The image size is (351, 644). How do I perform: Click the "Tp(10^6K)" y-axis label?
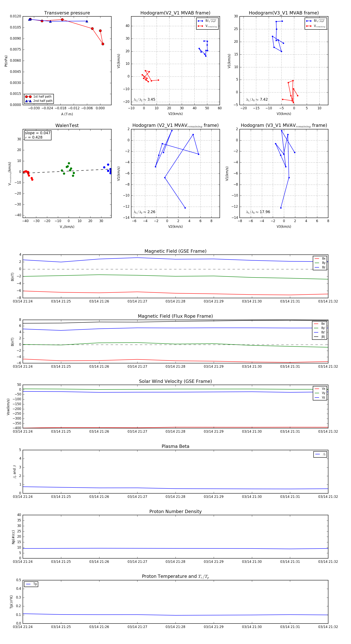tap(11, 602)
